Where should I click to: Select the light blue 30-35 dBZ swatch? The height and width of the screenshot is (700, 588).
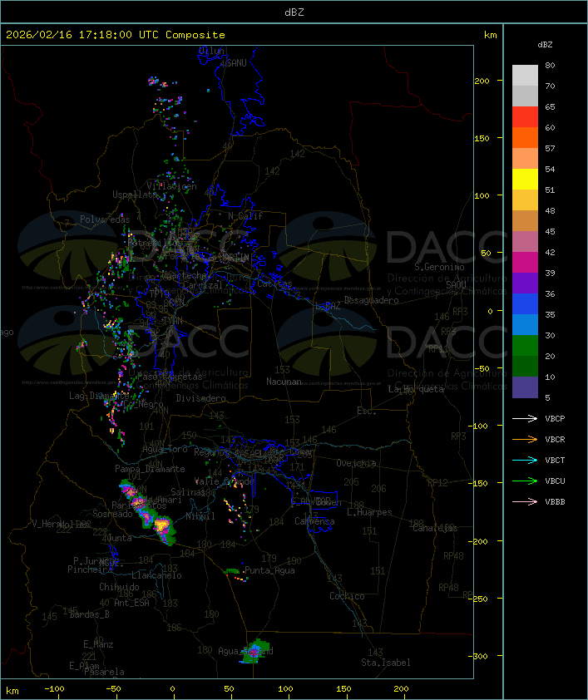point(525,325)
